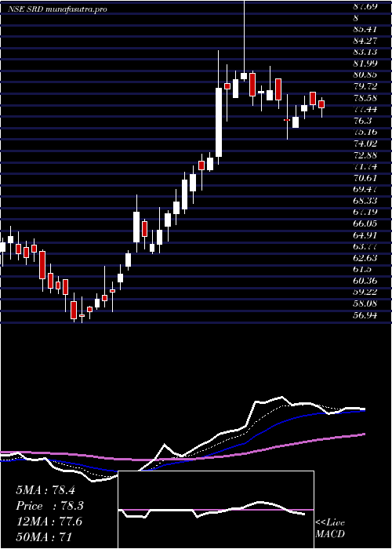
Task: Click the 67.19 price axis label
Action: (x=365, y=213)
